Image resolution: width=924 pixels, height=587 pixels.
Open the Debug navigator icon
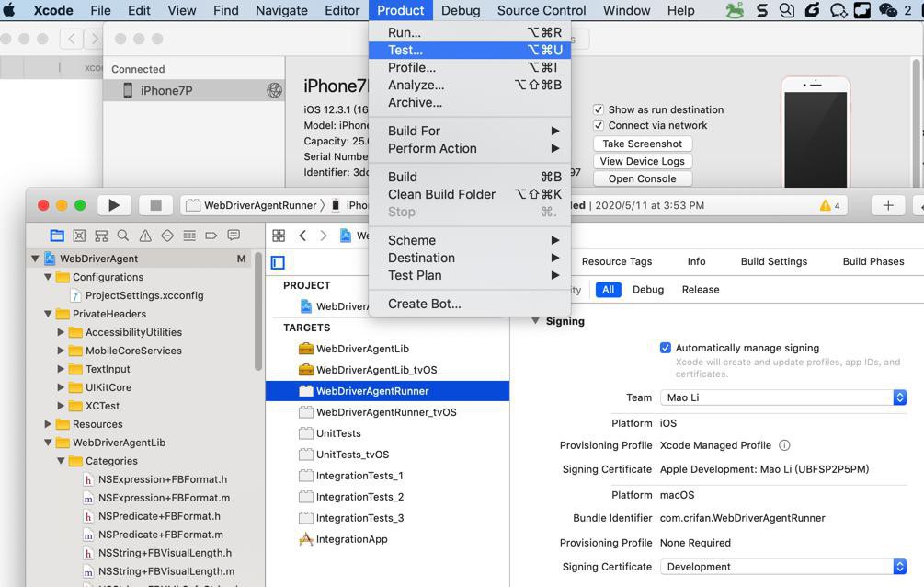(x=189, y=236)
